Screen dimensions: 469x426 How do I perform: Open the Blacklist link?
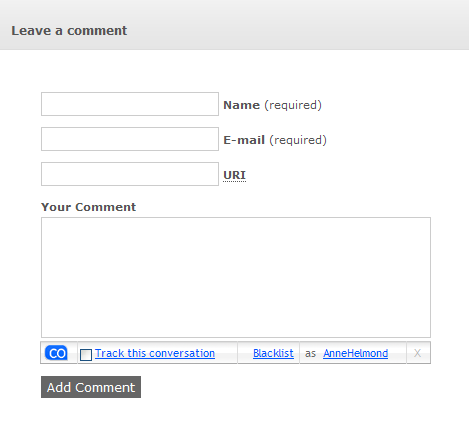[x=273, y=353]
